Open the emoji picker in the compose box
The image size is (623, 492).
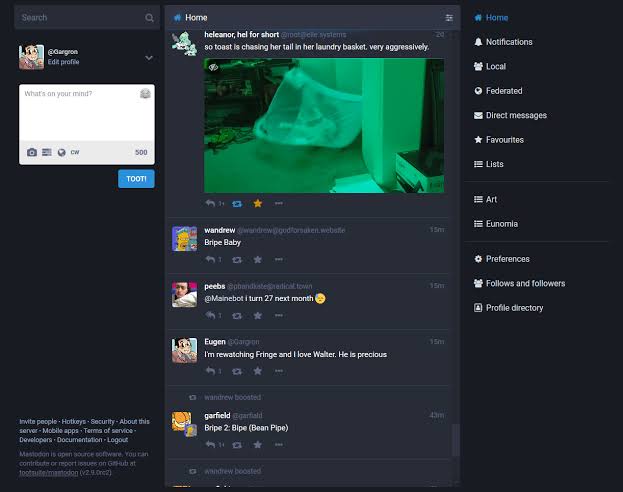(145, 94)
